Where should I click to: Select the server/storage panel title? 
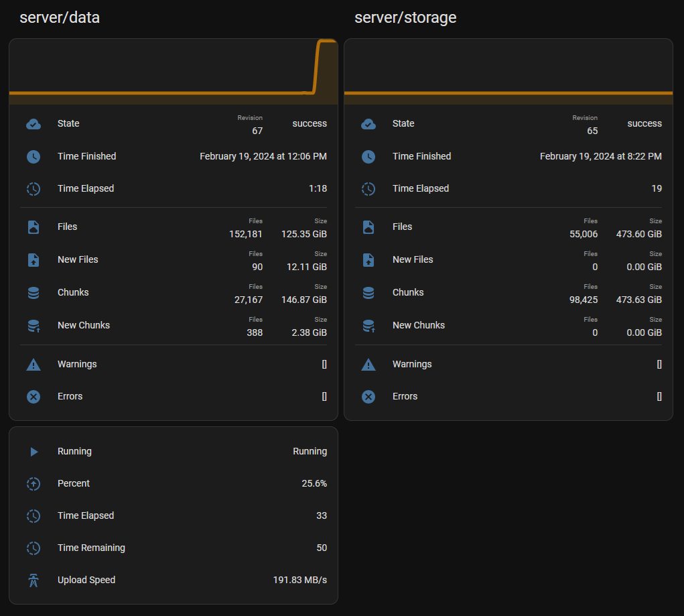[405, 17]
